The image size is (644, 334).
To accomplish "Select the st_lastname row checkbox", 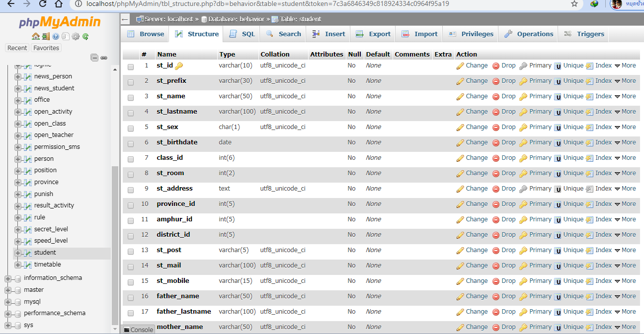I will pyautogui.click(x=131, y=113).
